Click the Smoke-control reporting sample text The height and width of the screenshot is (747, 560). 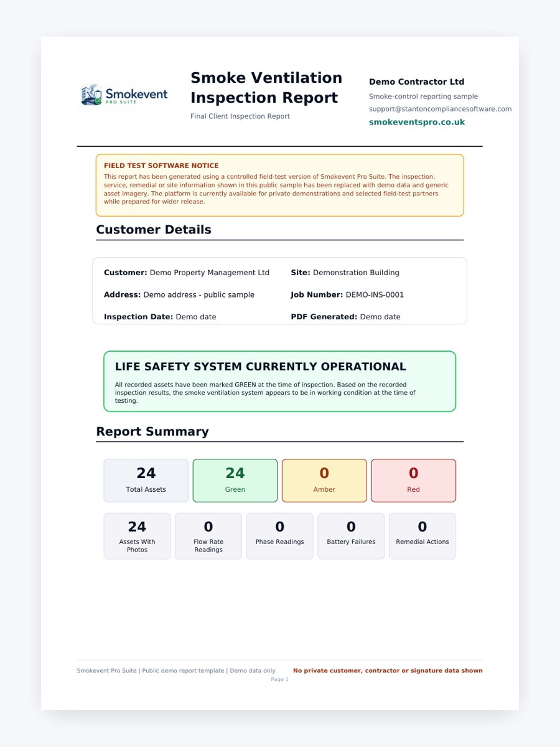(x=424, y=96)
